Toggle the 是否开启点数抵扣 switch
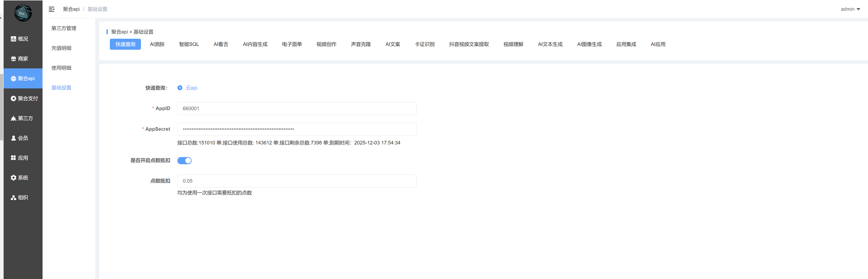868x279 pixels. 184,161
